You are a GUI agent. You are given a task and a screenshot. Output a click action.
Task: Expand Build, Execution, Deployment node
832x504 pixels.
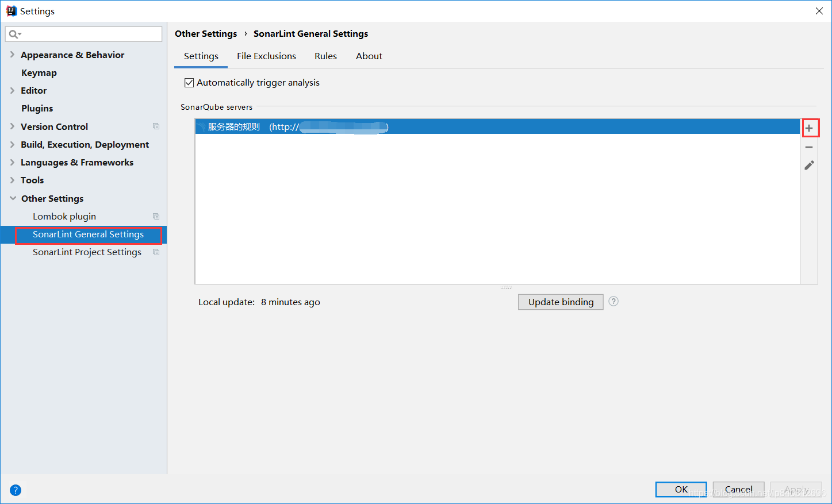(x=12, y=144)
